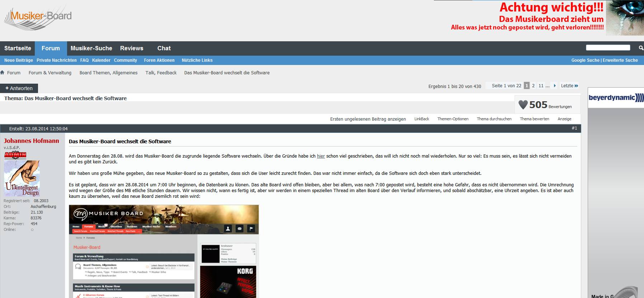644x298 pixels.
Task: Open Johannes Hofmann's avatar image
Action: [x=22, y=178]
